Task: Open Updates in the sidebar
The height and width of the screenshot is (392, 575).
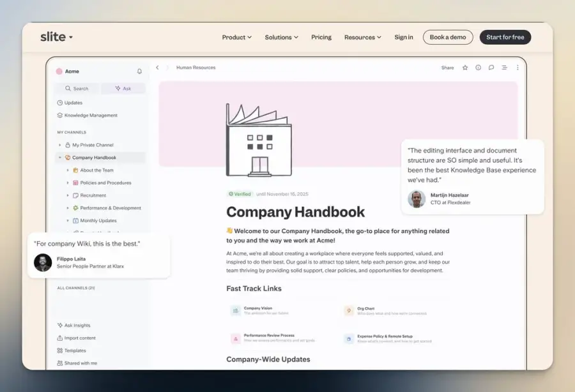Action: pyautogui.click(x=70, y=103)
